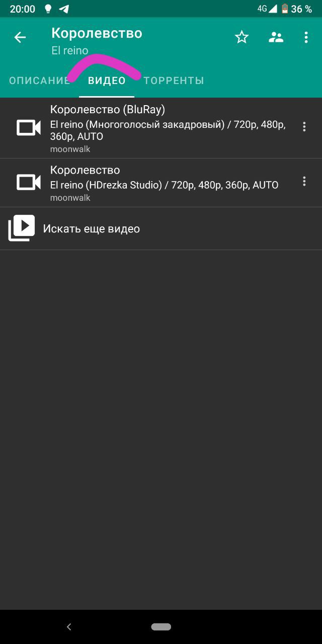The width and height of the screenshot is (322, 644).
Task: Click the Искать еще видео button
Action: [161, 229]
